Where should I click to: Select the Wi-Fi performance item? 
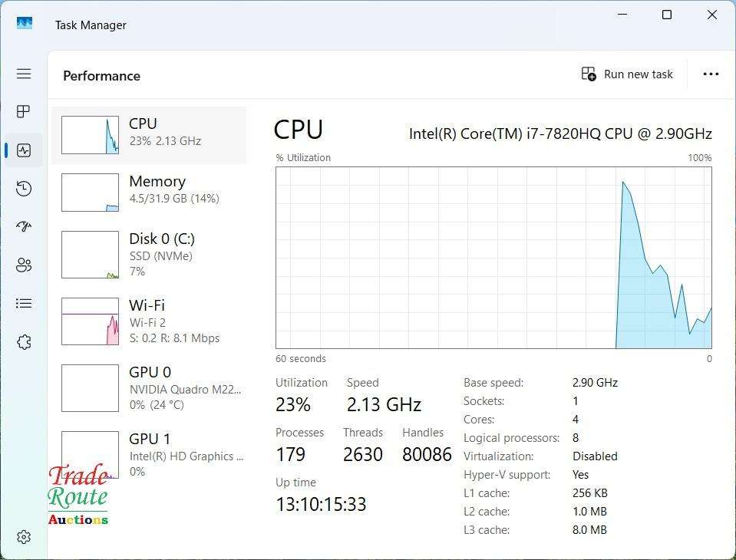click(x=150, y=321)
